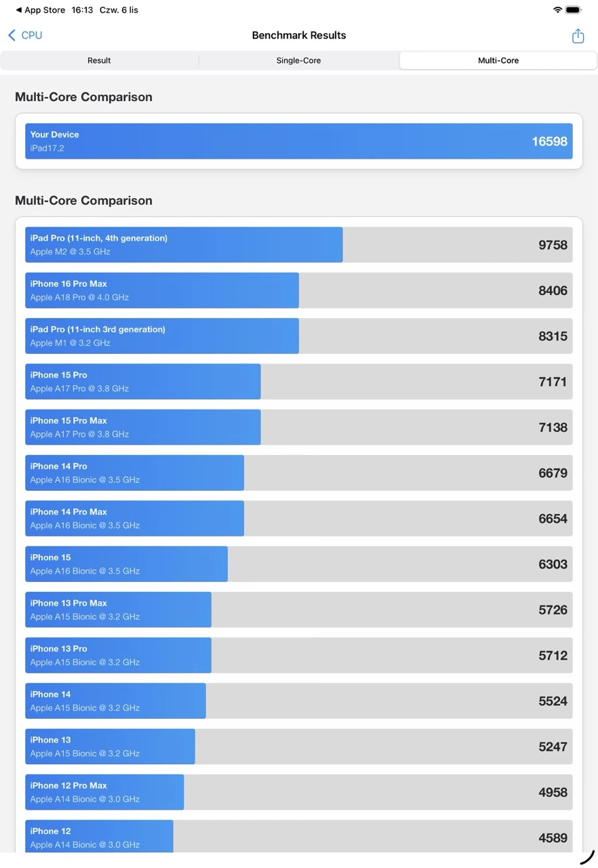Select the iPhone 14 benchmark row
This screenshot has height=868, width=598.
point(298,701)
